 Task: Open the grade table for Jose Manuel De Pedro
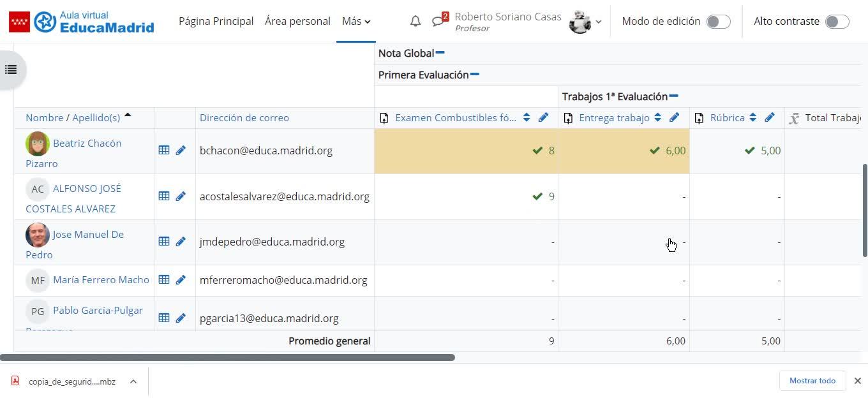[164, 242]
